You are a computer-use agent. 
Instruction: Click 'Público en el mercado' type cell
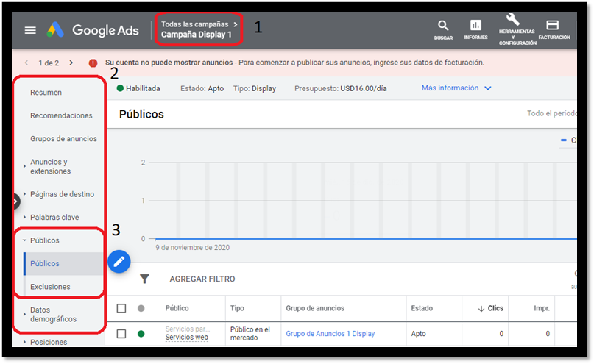click(x=250, y=334)
